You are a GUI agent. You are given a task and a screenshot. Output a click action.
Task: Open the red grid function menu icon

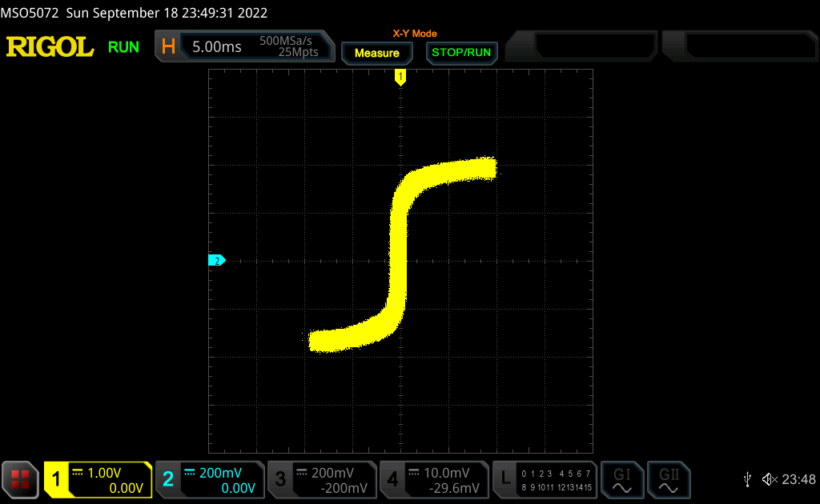pyautogui.click(x=20, y=480)
